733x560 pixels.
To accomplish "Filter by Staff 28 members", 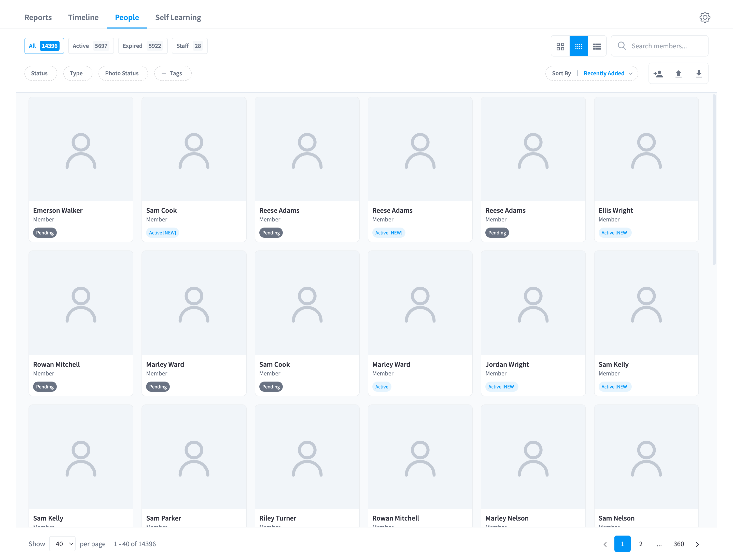I will (x=189, y=46).
